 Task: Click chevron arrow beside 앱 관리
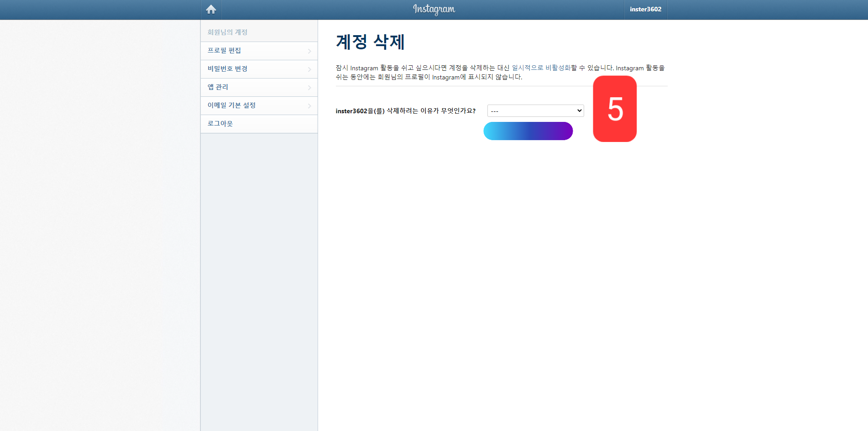click(x=309, y=88)
